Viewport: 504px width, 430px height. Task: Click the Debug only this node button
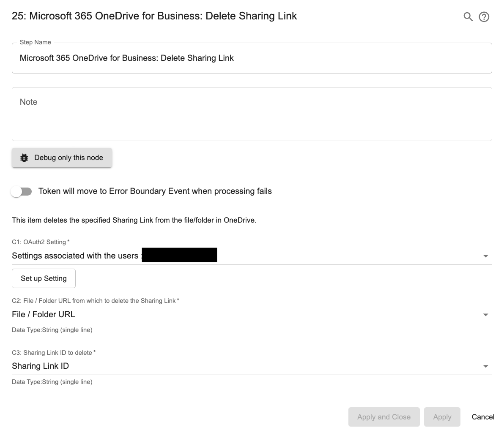pyautogui.click(x=61, y=157)
